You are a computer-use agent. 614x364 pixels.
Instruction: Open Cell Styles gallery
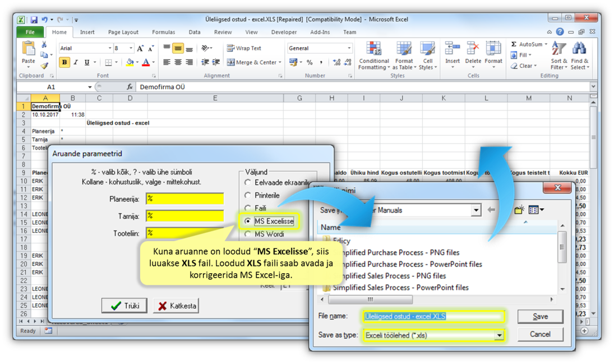click(x=428, y=56)
